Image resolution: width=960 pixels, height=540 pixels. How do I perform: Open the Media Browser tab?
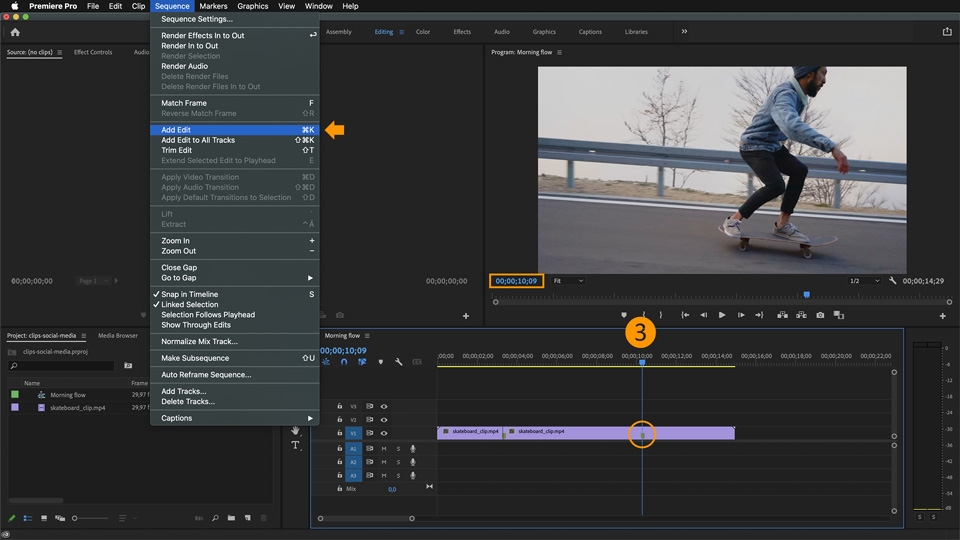[x=118, y=336]
